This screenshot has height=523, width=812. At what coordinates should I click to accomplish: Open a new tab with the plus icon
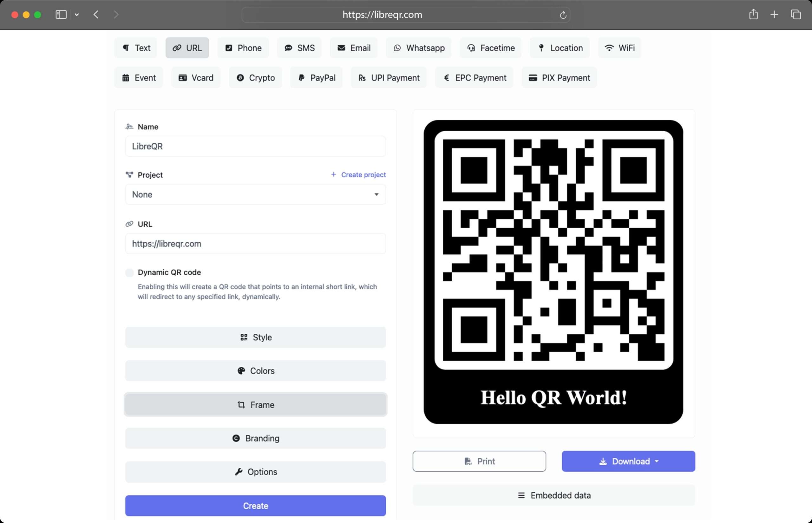pos(774,14)
